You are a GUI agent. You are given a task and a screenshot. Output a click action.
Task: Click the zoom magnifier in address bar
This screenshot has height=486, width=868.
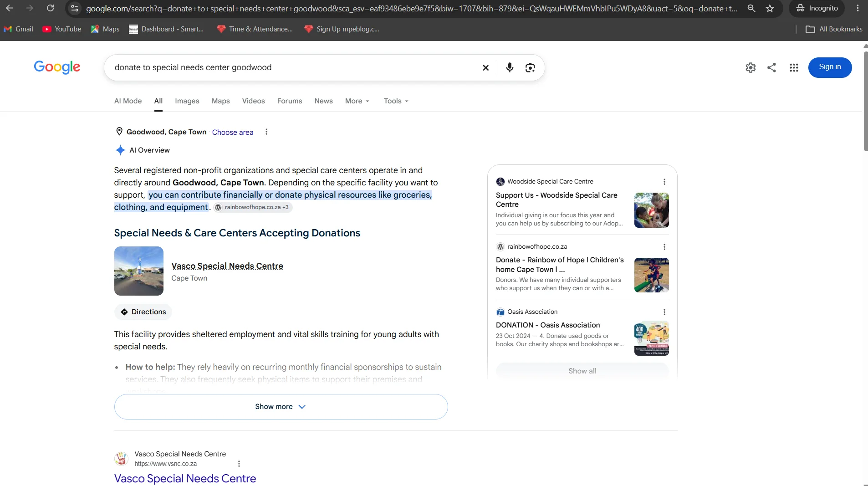751,8
